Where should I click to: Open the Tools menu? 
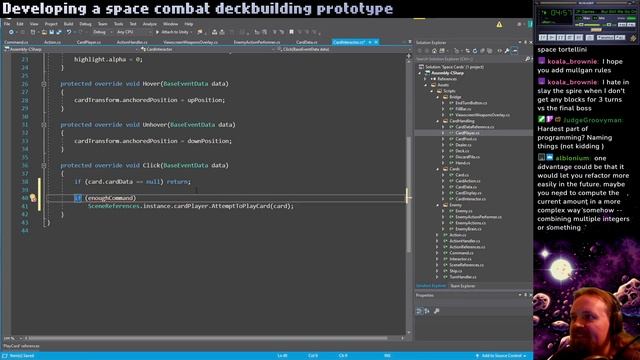[x=118, y=24]
